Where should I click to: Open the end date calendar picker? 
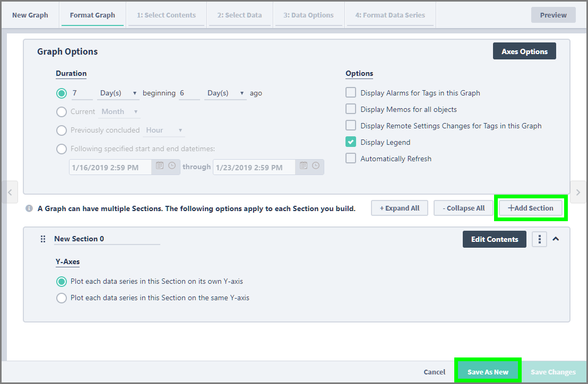(304, 165)
